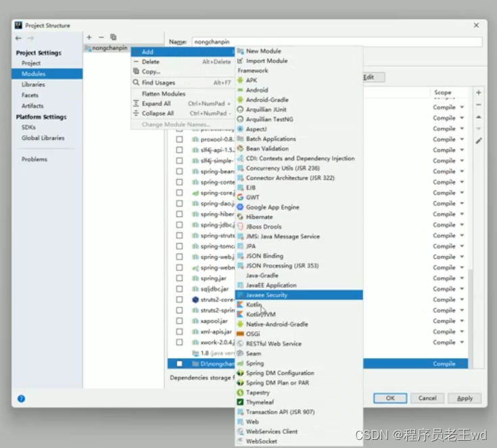Select Kotlin framework
497x448 pixels.
click(299, 305)
